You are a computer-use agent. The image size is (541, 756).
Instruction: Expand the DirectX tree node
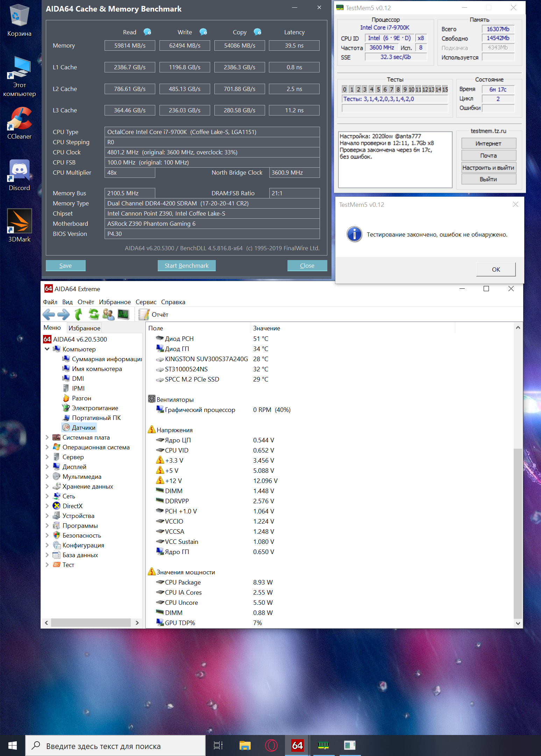(x=47, y=506)
